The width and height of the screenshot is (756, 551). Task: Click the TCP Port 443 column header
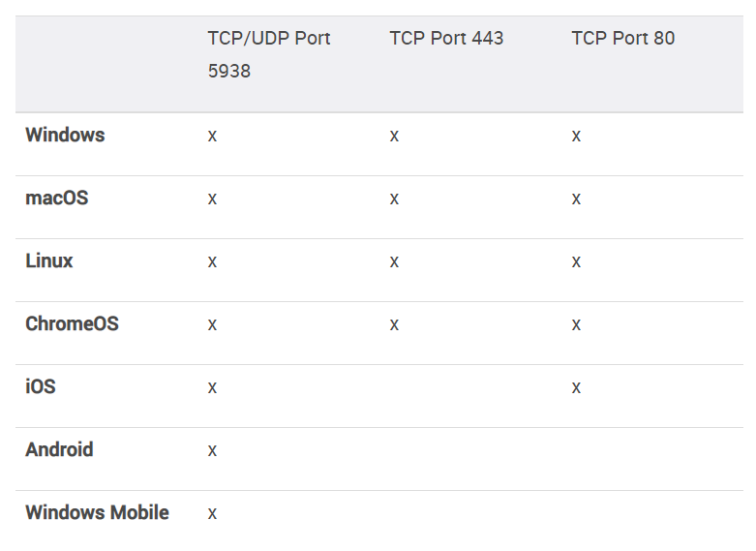(446, 39)
